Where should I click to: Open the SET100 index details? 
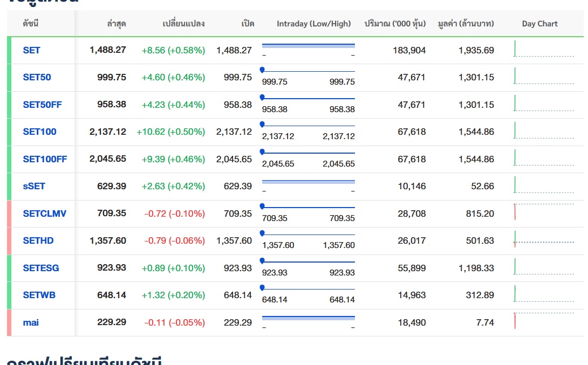point(39,132)
